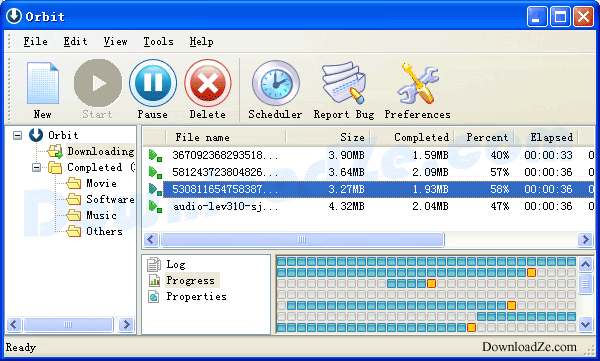Show the Log view

176,264
